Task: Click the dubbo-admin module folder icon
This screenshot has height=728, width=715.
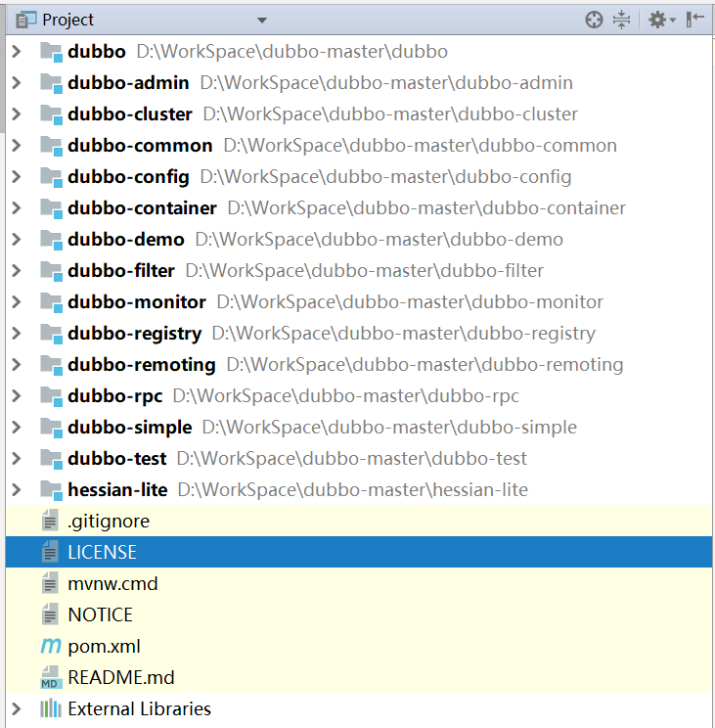Action: 51,83
